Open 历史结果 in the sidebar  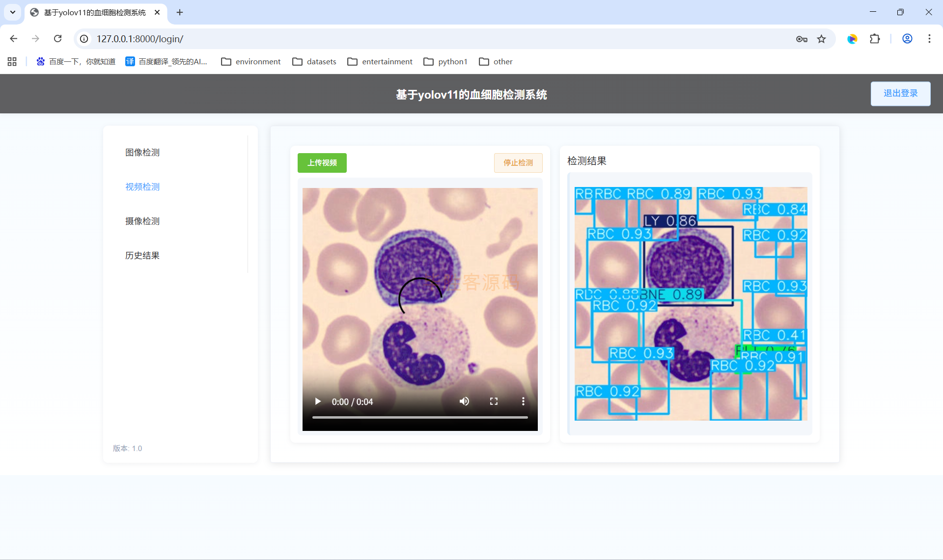point(142,255)
